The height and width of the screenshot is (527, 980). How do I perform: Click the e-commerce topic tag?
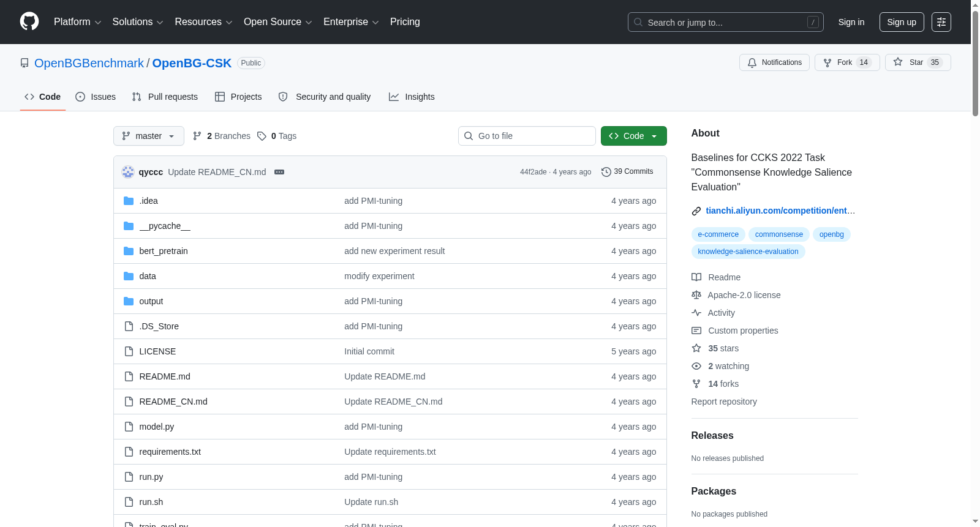pyautogui.click(x=718, y=234)
